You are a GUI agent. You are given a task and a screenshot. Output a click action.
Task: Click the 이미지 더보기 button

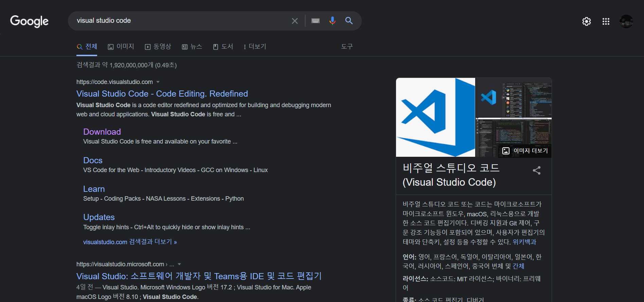pyautogui.click(x=525, y=151)
